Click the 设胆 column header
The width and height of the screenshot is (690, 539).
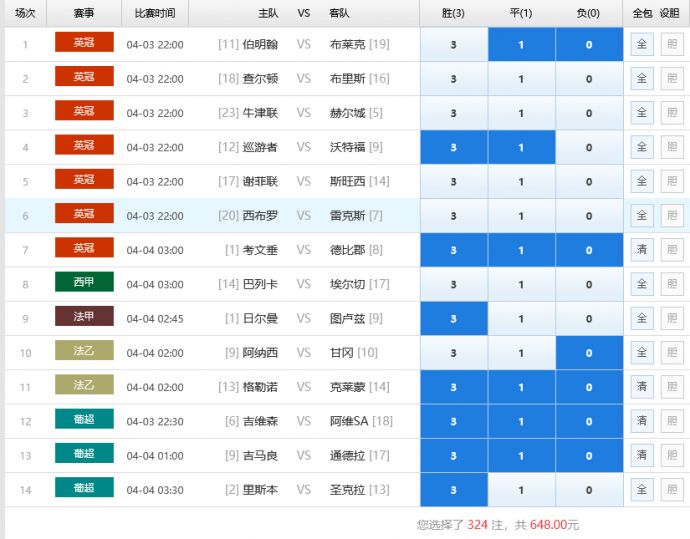pos(672,14)
